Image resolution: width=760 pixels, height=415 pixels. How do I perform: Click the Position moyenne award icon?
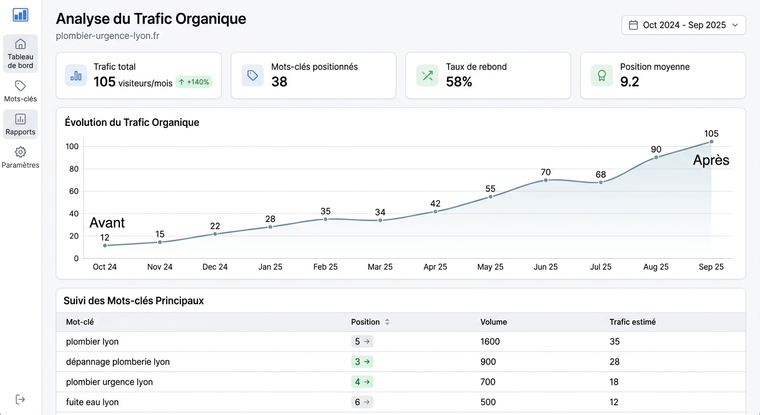pyautogui.click(x=602, y=75)
